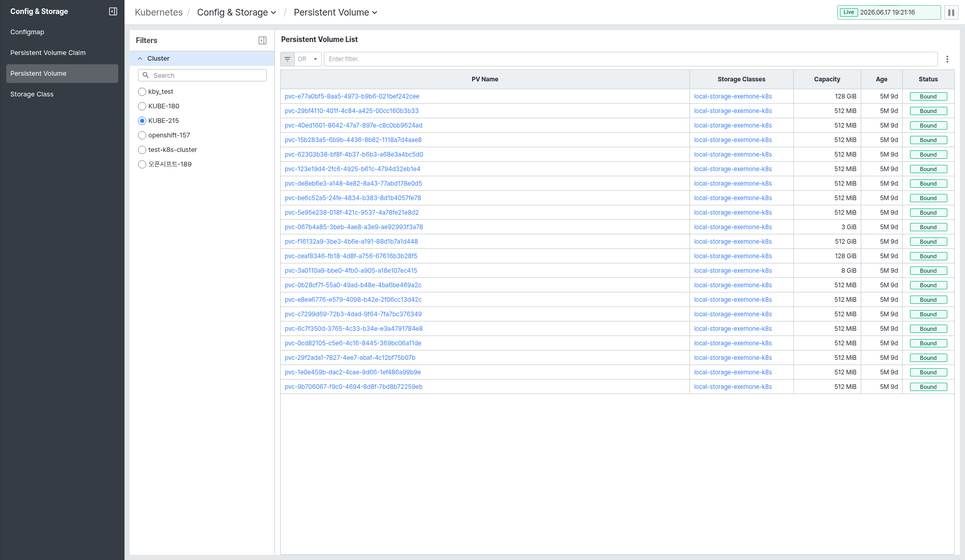Screen dimensions: 965x560
Task: Collapse the Config & Storage sidebar panel
Action: [113, 11]
